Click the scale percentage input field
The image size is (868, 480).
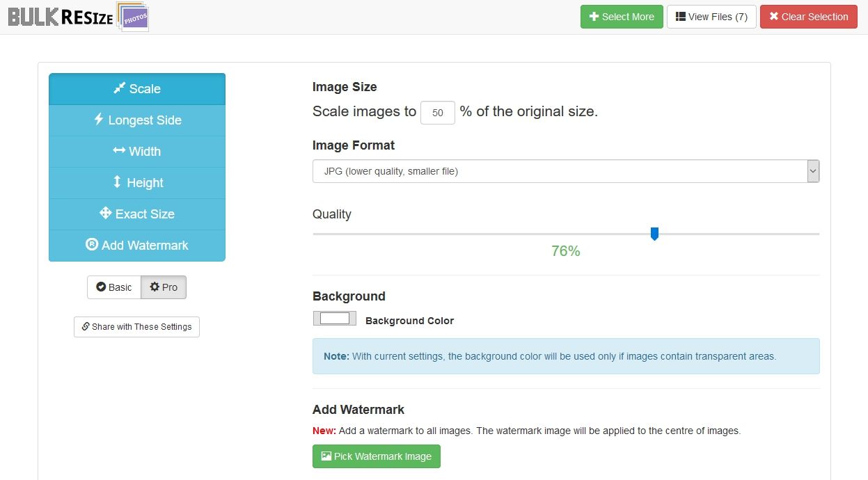(x=438, y=113)
